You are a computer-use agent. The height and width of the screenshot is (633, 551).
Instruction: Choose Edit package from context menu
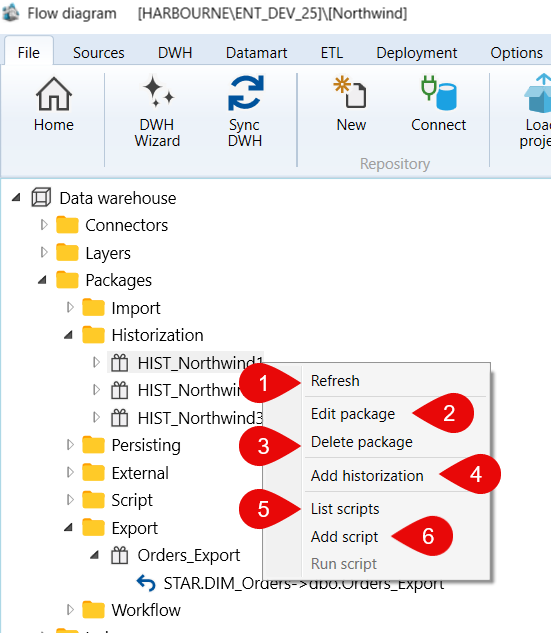(353, 414)
